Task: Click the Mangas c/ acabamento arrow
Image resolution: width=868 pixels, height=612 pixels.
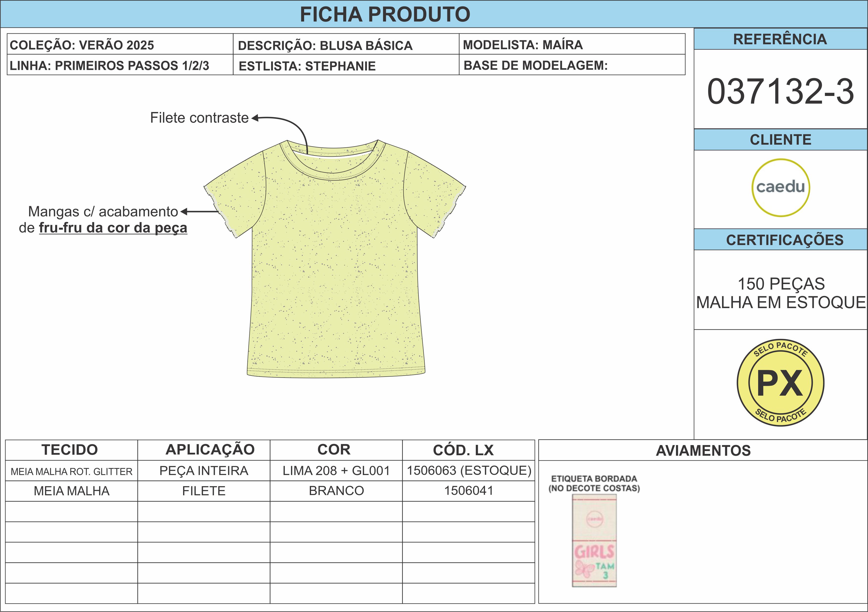Action: [199, 212]
